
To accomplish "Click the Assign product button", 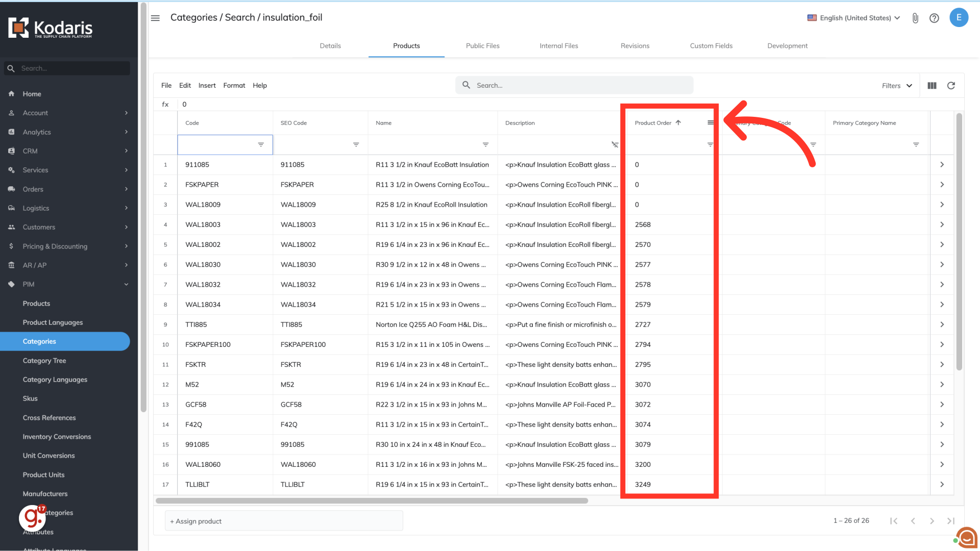I will click(196, 521).
